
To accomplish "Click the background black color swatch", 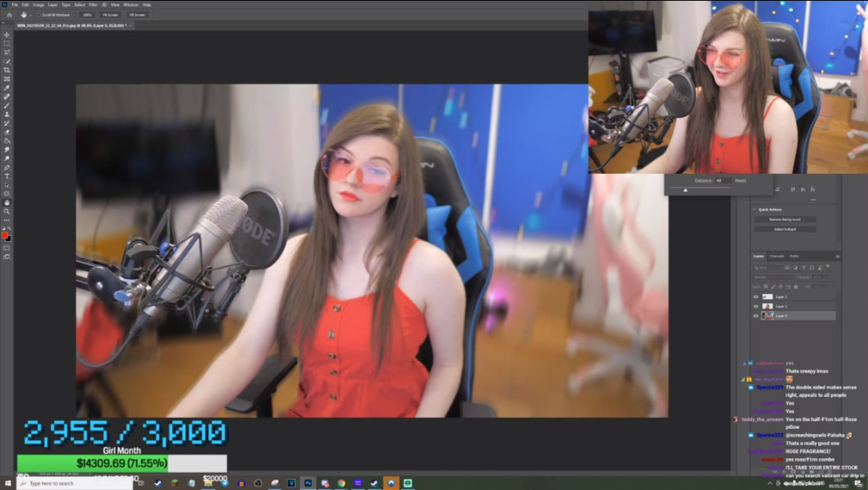I will pos(8,239).
